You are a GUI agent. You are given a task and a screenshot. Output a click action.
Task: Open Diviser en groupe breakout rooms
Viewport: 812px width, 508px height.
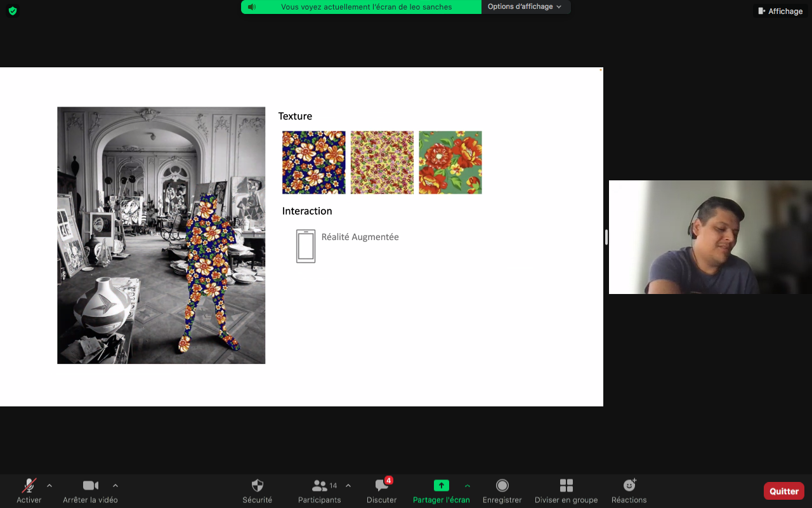(566, 486)
